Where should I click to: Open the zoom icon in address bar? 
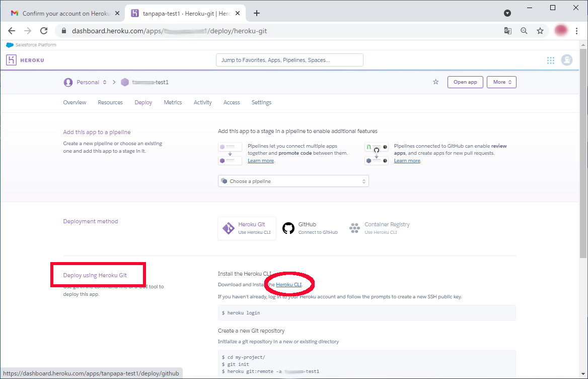pyautogui.click(x=524, y=31)
